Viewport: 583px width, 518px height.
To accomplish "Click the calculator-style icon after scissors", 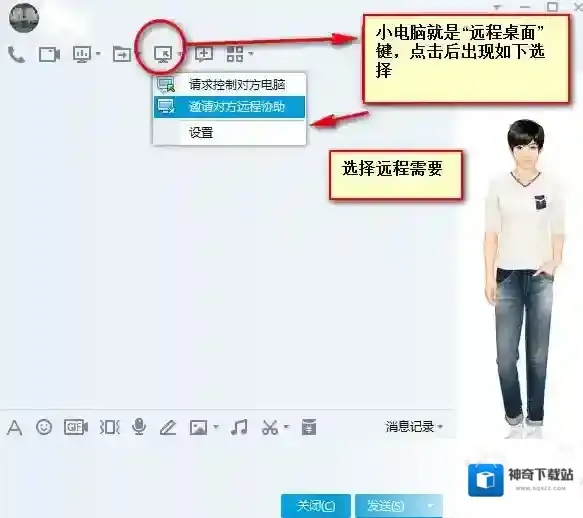I will coord(309,427).
